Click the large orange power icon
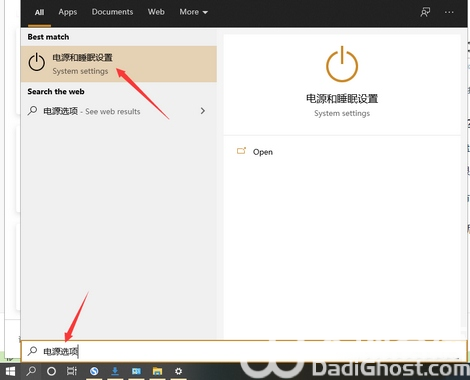Image resolution: width=470 pixels, height=380 pixels. pyautogui.click(x=342, y=64)
